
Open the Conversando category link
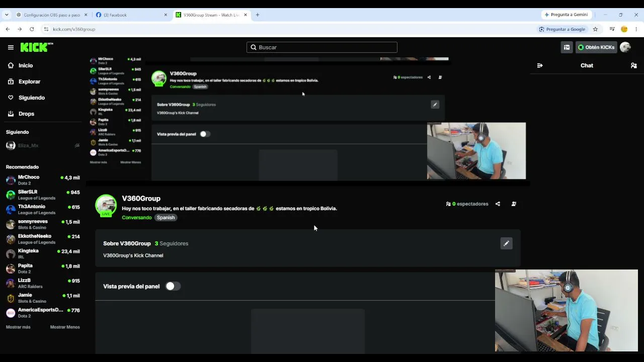tap(136, 218)
